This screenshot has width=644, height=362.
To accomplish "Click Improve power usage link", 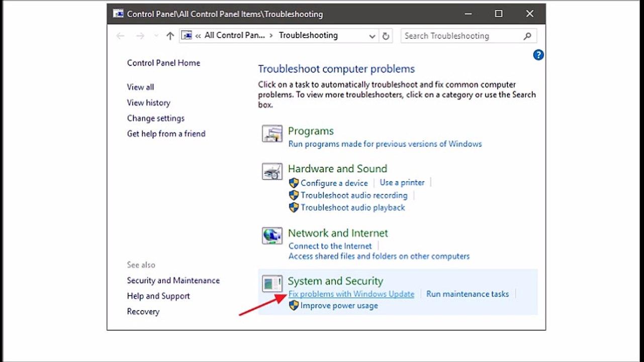I will pyautogui.click(x=339, y=306).
